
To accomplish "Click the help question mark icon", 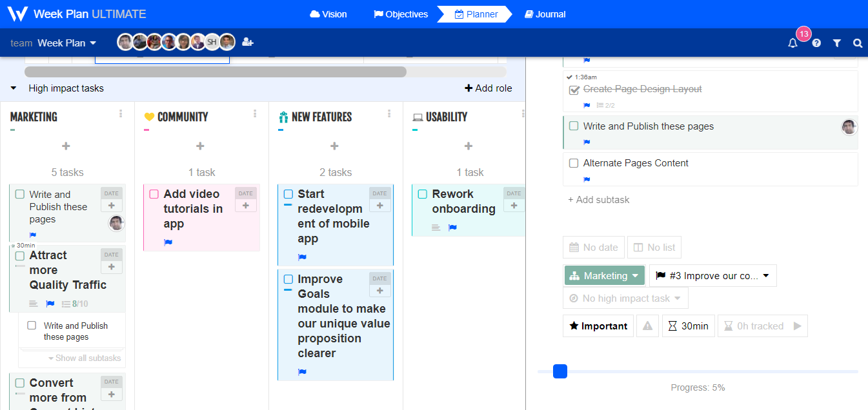I will pos(816,43).
